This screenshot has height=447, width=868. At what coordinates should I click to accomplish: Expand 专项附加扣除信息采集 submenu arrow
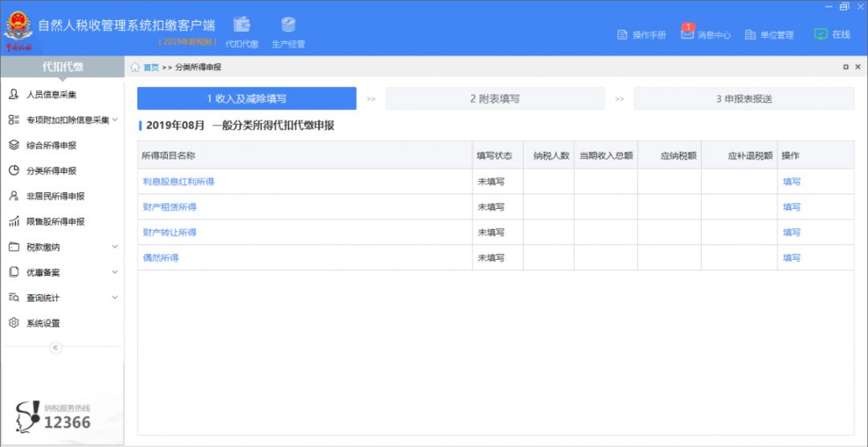point(115,119)
